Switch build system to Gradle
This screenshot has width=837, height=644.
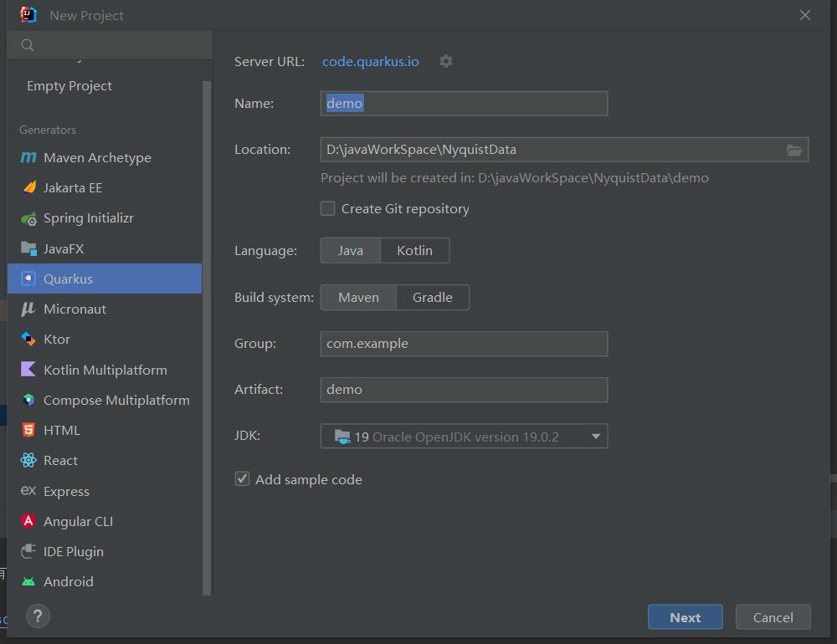point(432,298)
